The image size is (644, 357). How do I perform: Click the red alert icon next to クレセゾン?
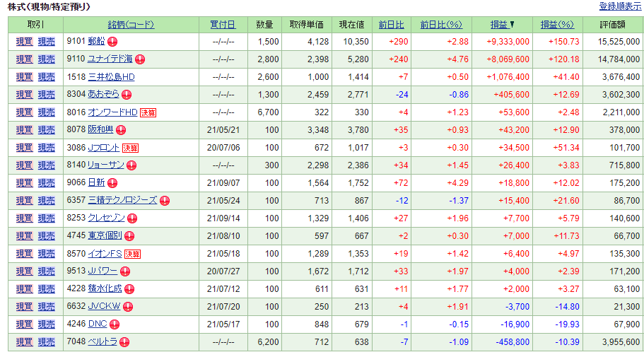[131, 218]
